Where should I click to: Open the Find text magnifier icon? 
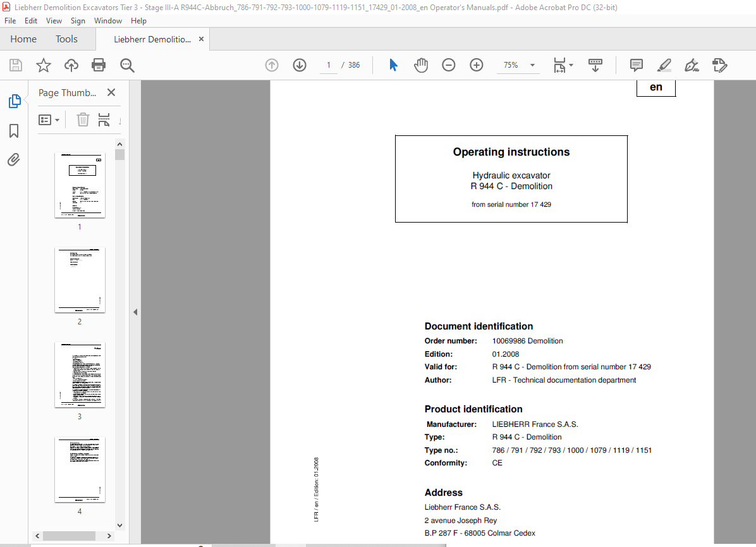coord(127,65)
